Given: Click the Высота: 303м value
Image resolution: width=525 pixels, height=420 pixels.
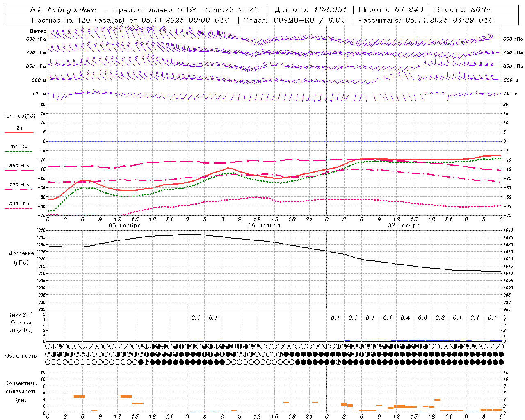Looking at the screenshot, I should [x=463, y=10].
